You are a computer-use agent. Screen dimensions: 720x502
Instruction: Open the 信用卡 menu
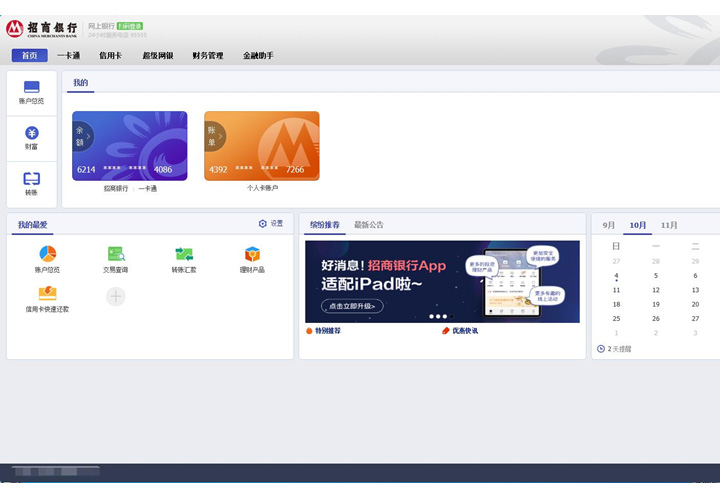coord(111,56)
